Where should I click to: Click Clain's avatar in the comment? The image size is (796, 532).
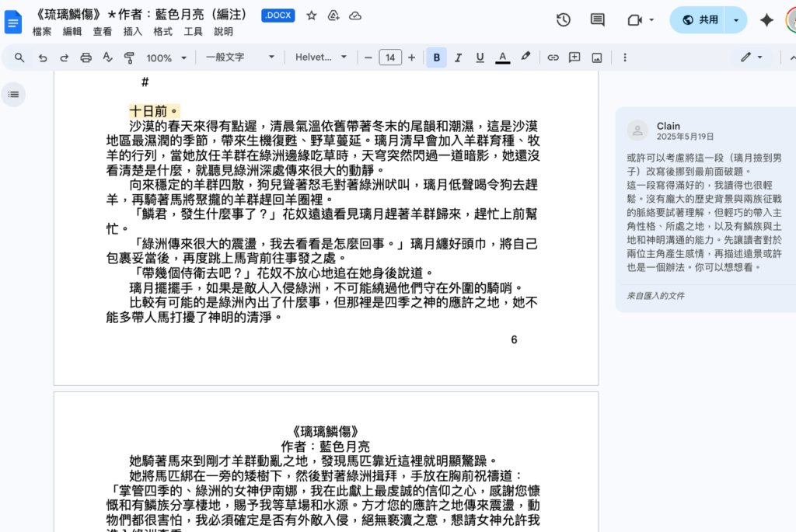coord(637,130)
